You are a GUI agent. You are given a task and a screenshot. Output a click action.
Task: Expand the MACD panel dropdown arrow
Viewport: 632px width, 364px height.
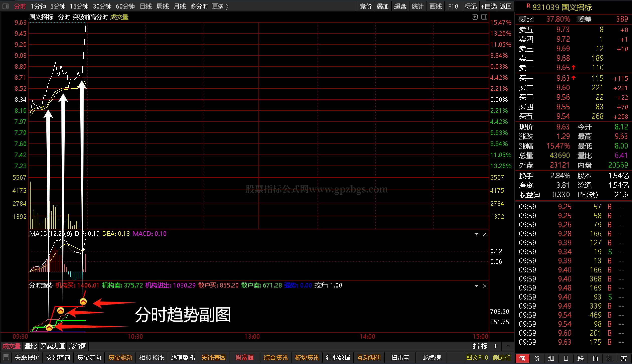coord(476,234)
